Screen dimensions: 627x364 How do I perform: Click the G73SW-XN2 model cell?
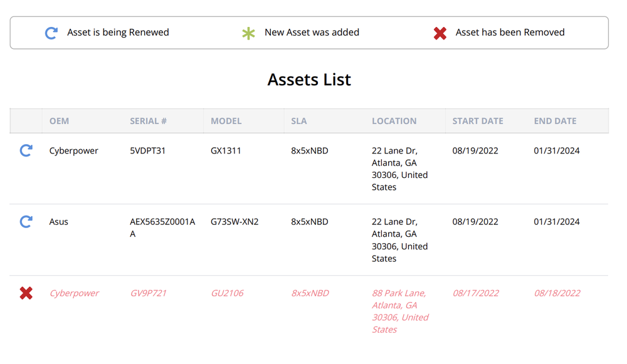(x=234, y=222)
